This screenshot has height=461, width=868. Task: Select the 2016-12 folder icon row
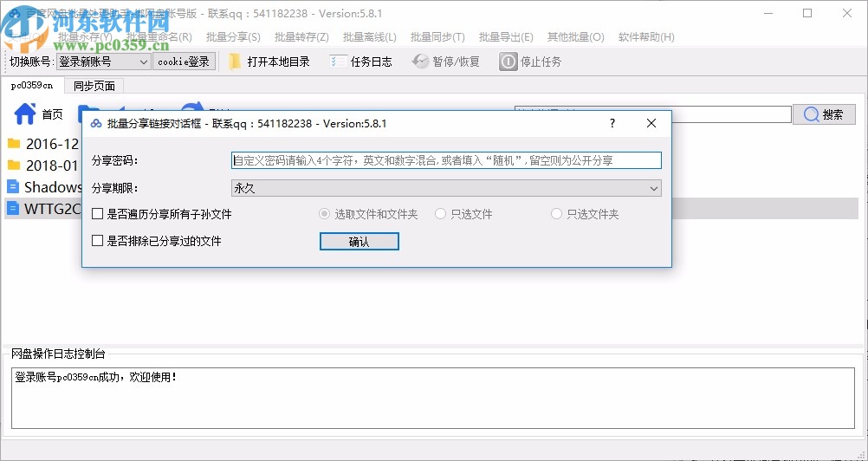click(x=14, y=144)
